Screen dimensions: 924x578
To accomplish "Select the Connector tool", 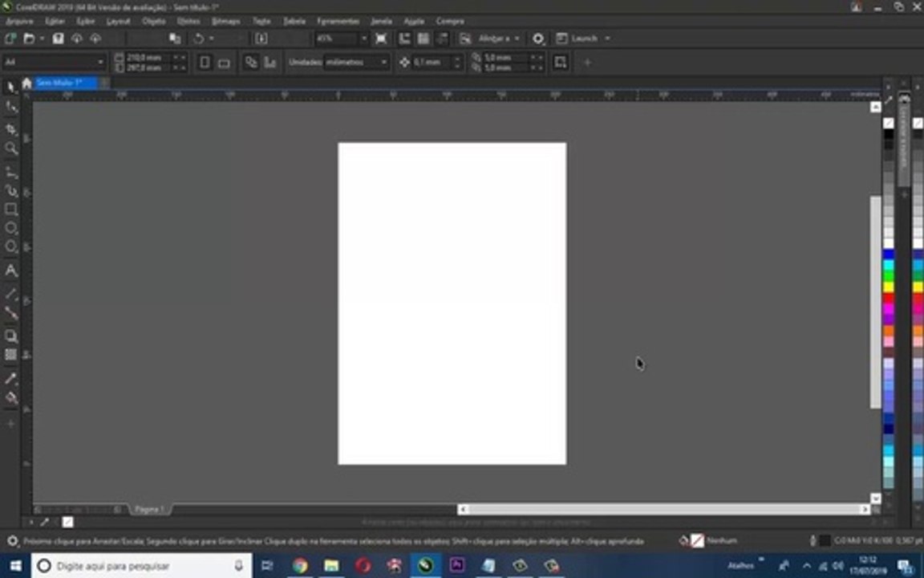I will pos(10,312).
